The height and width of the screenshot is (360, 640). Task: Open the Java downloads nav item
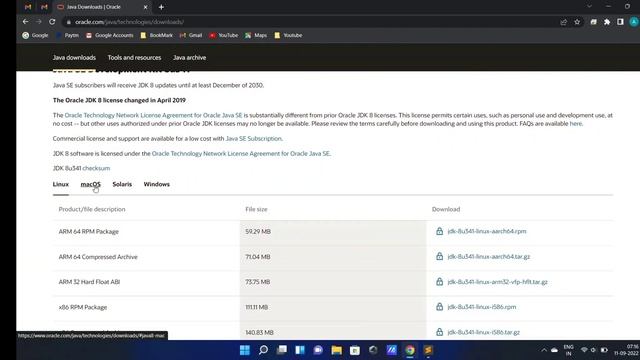(x=74, y=58)
